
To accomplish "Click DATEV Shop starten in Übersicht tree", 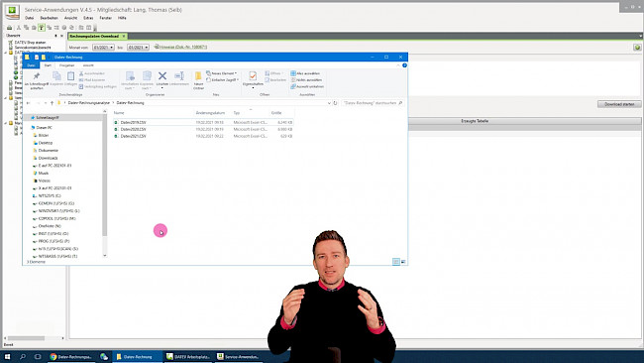I will click(30, 43).
